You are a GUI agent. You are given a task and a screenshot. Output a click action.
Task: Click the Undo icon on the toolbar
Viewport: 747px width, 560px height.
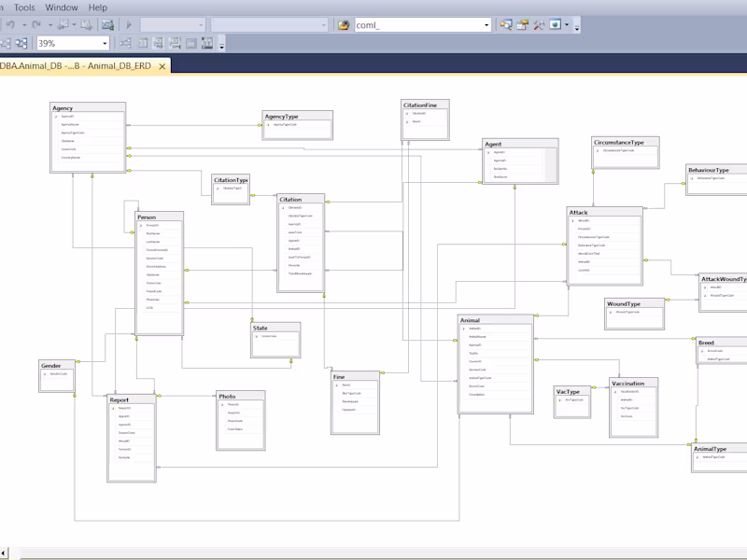(11, 23)
